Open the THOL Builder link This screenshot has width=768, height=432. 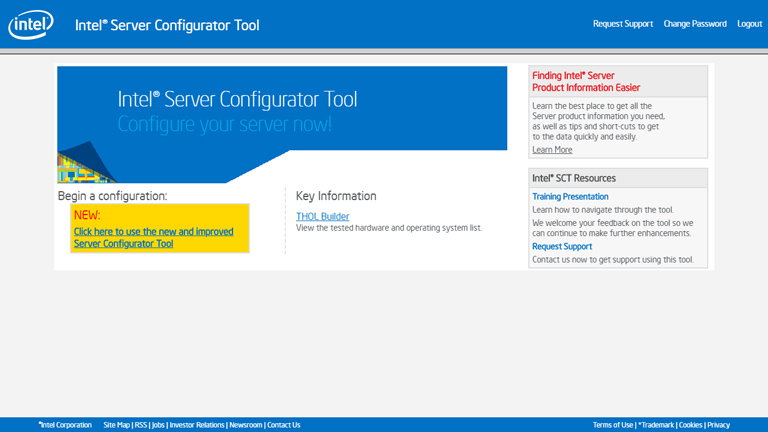tap(322, 216)
